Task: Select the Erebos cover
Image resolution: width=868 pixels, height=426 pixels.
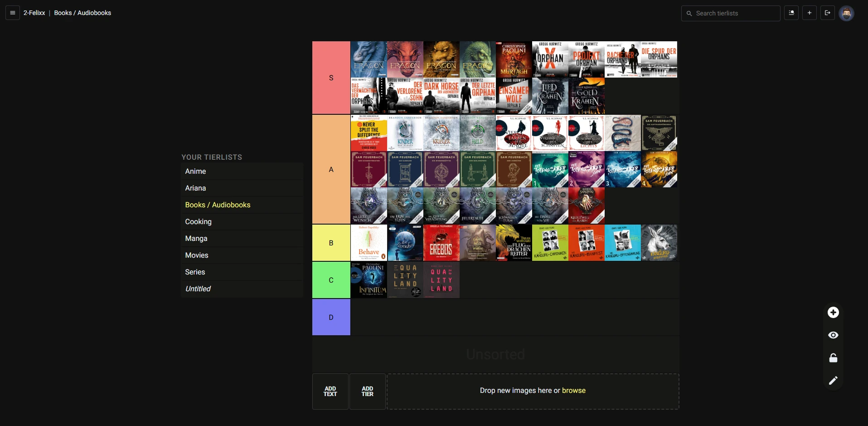Action: pos(441,243)
